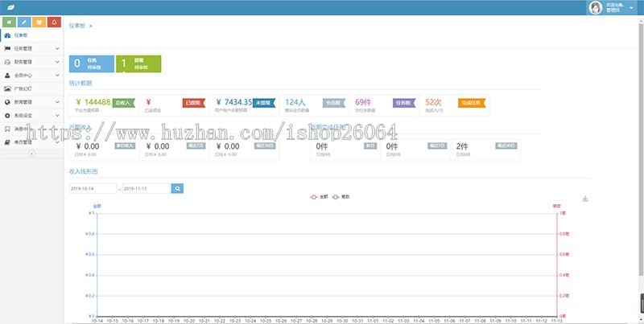Click the gear icon for system settings
Viewport: 644px width, 324px height.
coord(7,116)
